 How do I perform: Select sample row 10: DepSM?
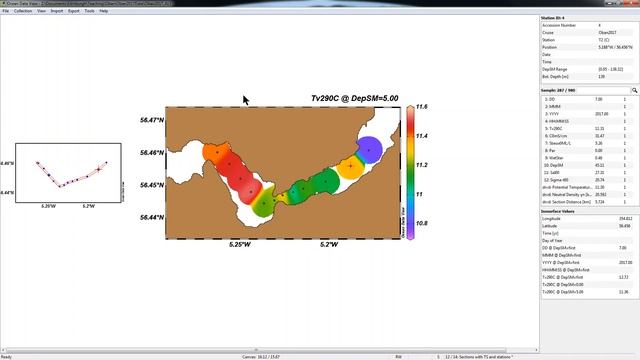coord(588,165)
